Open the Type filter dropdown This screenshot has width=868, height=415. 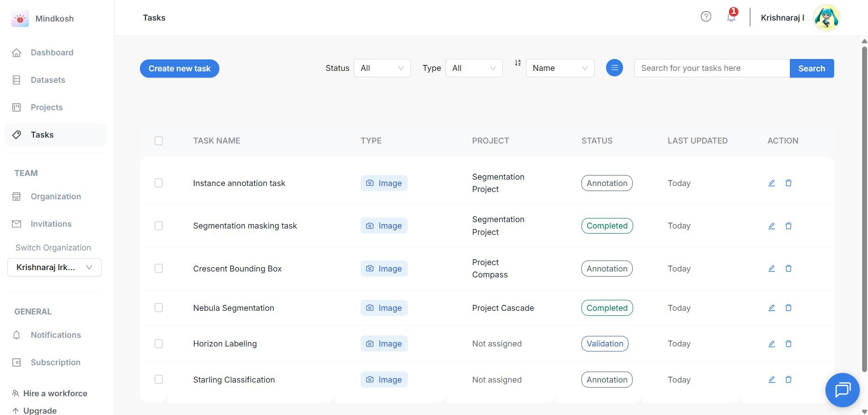(x=474, y=68)
